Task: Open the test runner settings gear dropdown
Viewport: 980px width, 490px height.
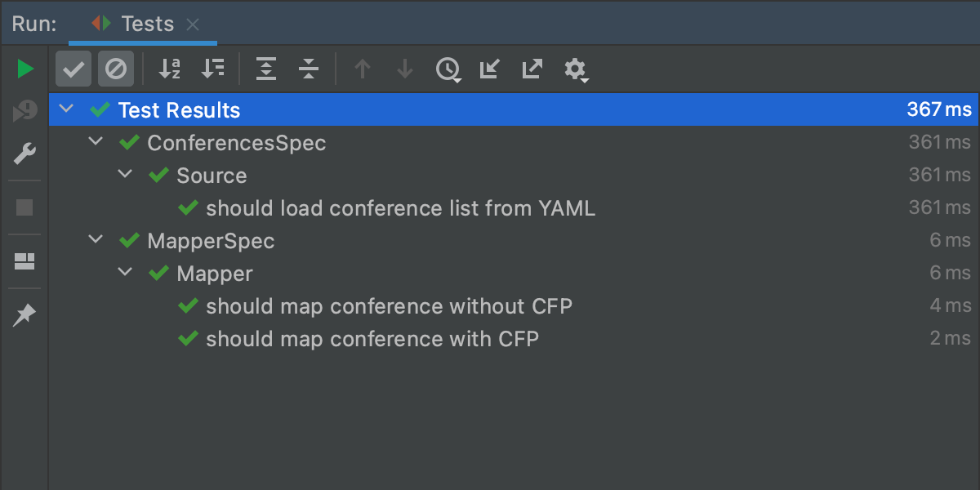Action: coord(576,69)
